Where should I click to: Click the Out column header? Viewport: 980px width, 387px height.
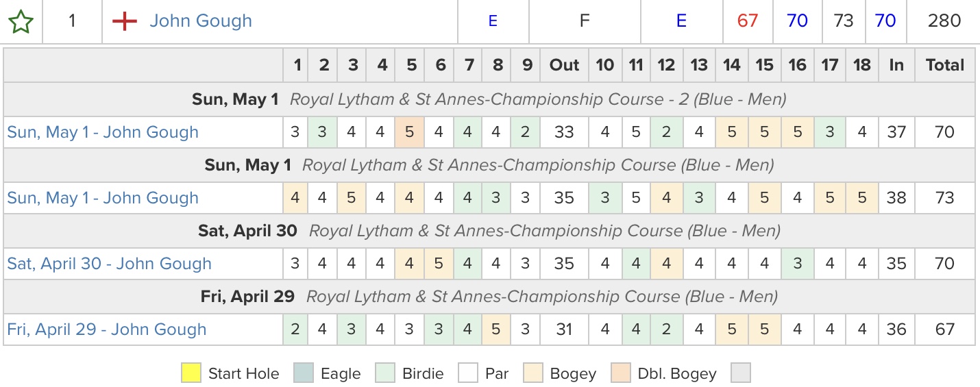point(565,65)
